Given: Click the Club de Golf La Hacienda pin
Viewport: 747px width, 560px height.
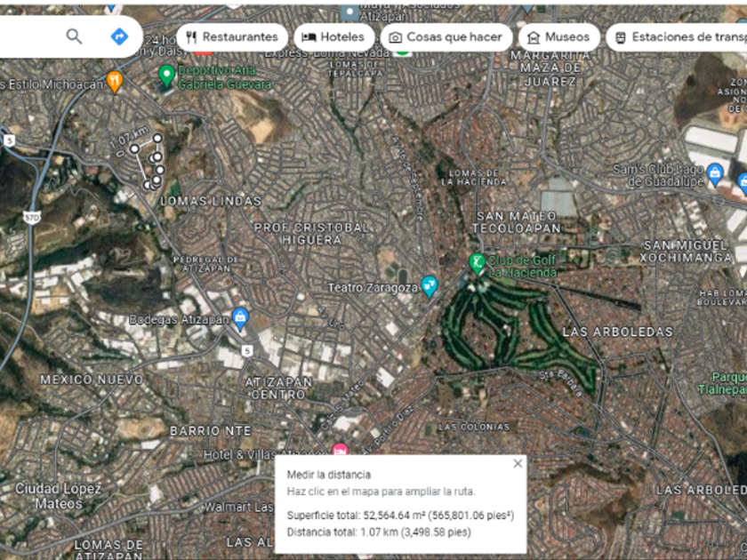Looking at the screenshot, I should [477, 263].
